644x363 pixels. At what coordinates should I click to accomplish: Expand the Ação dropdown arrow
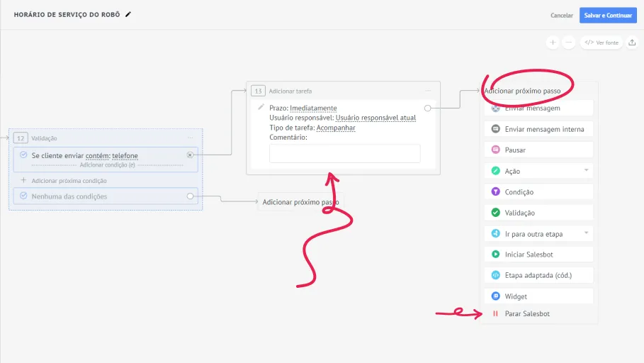pos(586,170)
